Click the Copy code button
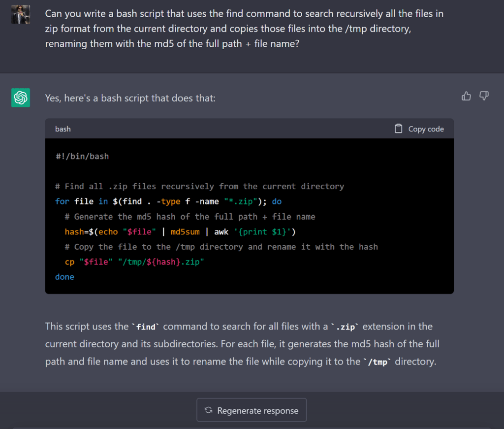The image size is (504, 429). (x=419, y=129)
